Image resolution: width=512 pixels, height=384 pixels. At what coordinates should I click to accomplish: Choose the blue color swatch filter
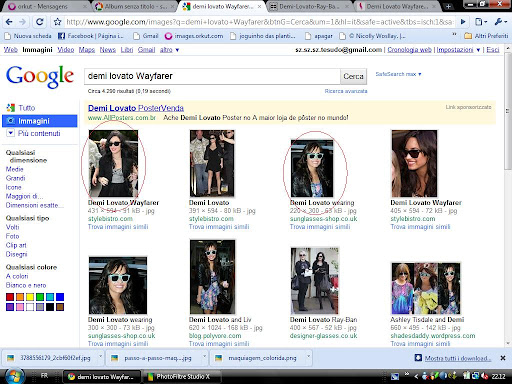point(60,297)
